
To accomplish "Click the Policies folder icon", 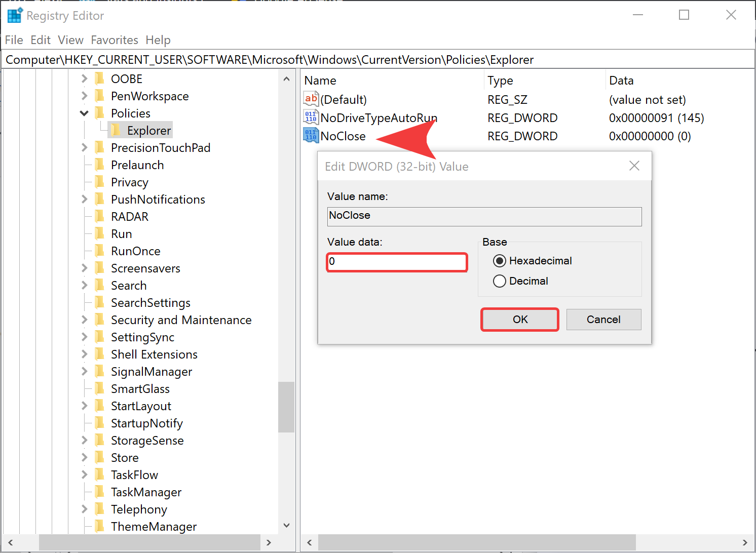I will [100, 113].
